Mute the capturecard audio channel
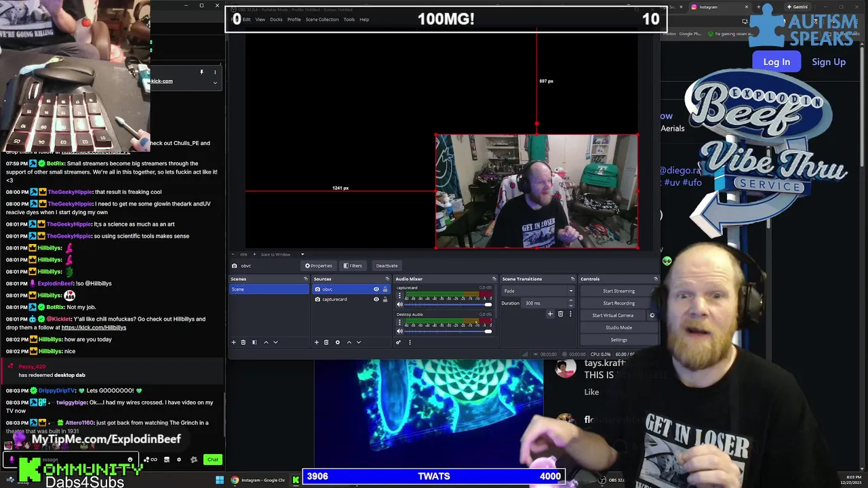Screen dimensions: 868x488 point(399,304)
